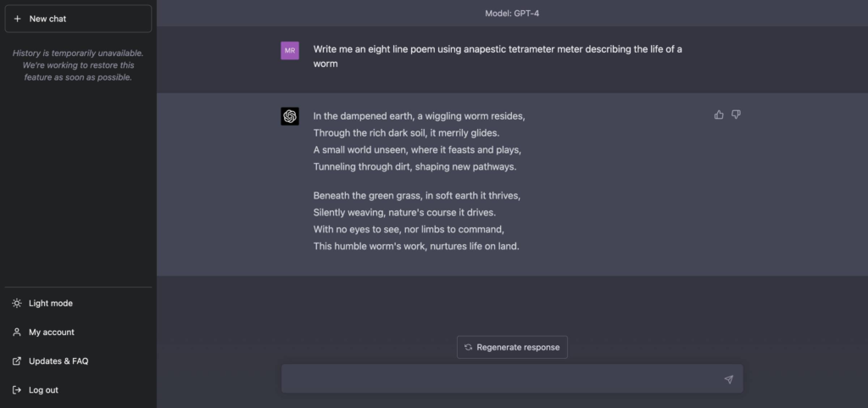Click the logout arrow icon
Image resolution: width=868 pixels, height=408 pixels.
click(x=17, y=390)
